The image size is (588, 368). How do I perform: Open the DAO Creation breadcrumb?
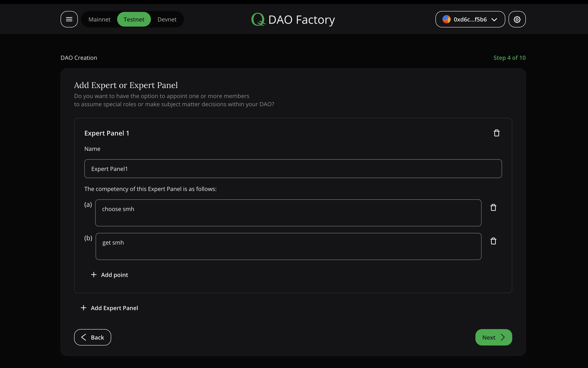pyautogui.click(x=79, y=58)
